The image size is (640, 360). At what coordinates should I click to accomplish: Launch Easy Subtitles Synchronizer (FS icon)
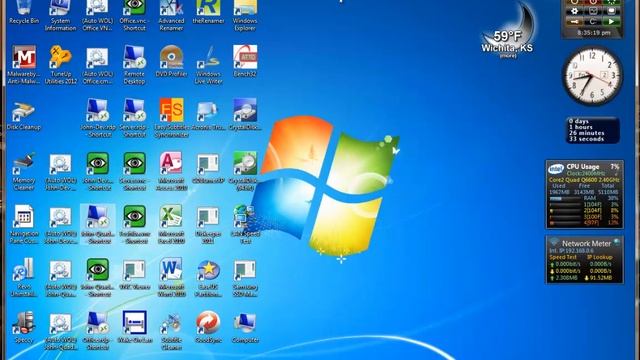click(x=171, y=118)
